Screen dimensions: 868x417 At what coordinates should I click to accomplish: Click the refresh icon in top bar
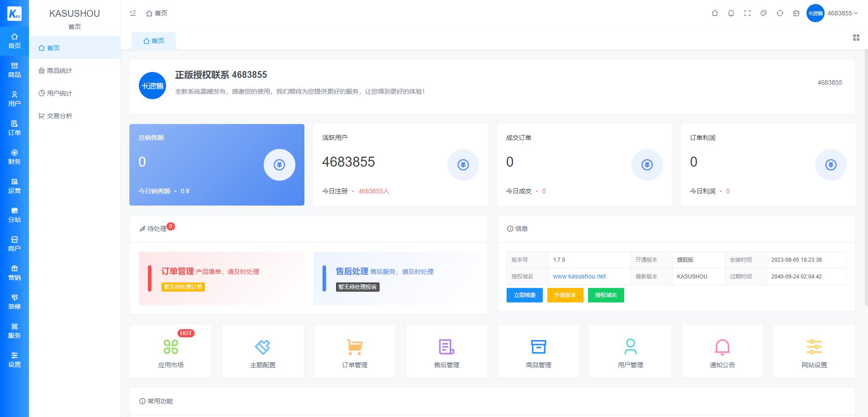[780, 13]
